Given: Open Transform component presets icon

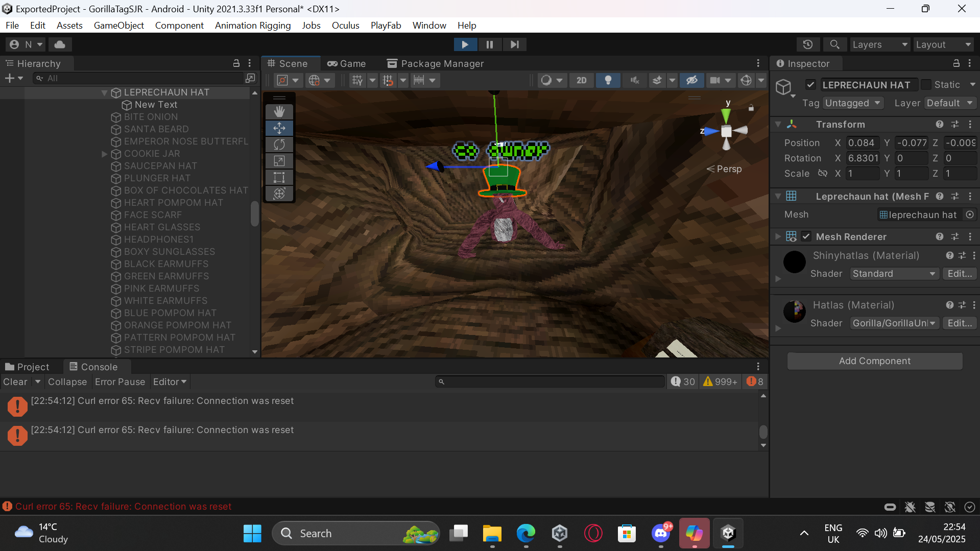Looking at the screenshot, I should point(954,124).
